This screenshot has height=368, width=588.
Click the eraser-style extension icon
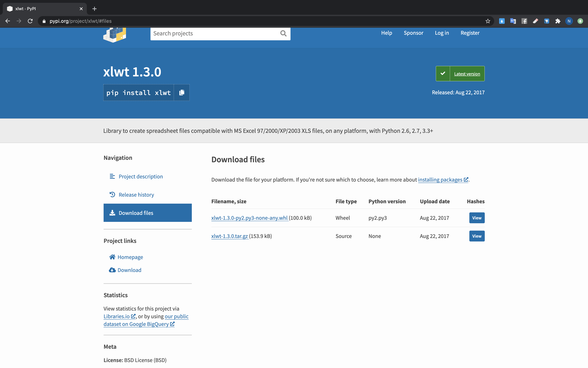click(x=535, y=21)
